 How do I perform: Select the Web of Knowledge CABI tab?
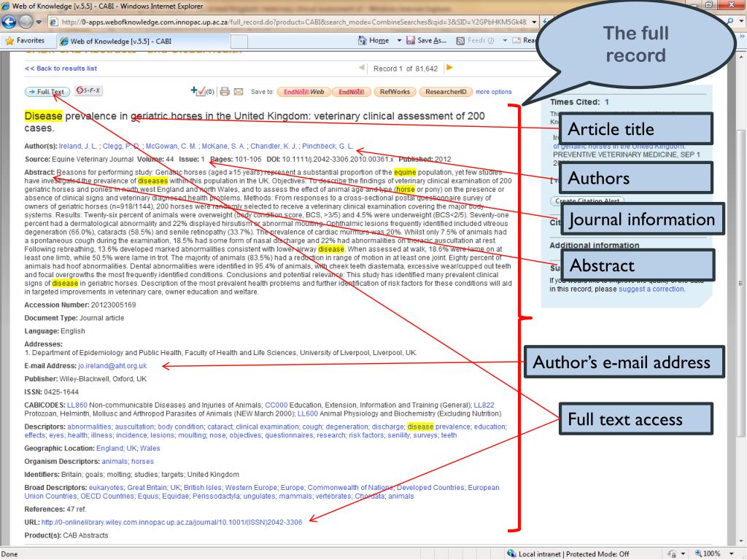[x=144, y=42]
